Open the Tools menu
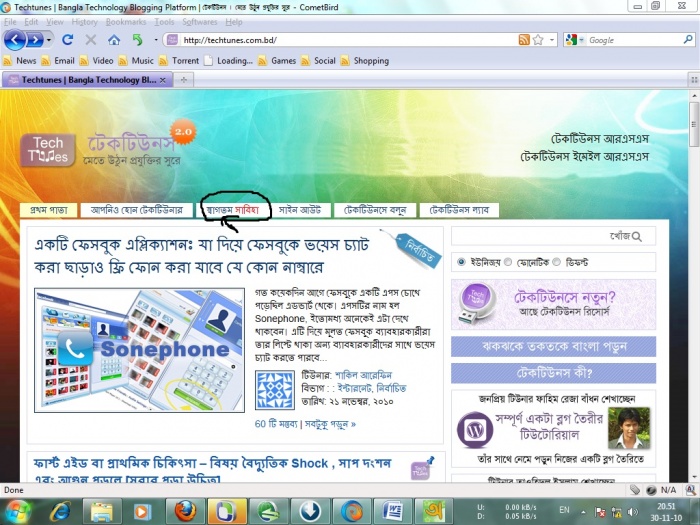Screen dimensions: 700x525 point(164,21)
